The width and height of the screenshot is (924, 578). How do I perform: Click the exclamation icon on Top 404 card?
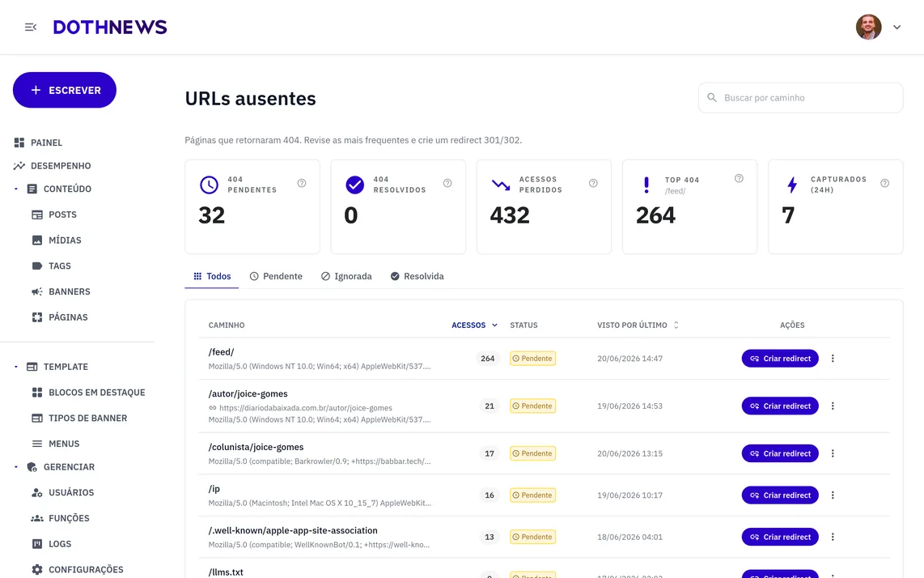(646, 185)
